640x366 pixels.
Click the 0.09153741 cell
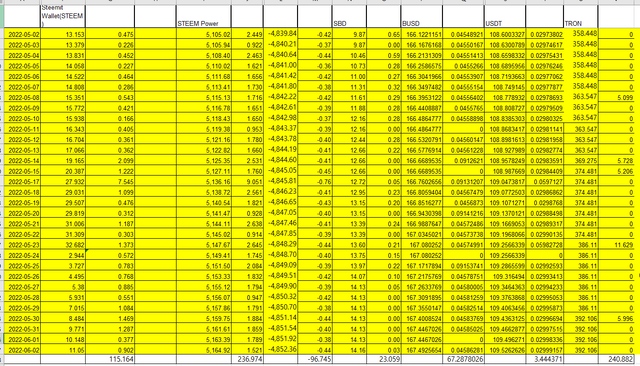pos(463,266)
